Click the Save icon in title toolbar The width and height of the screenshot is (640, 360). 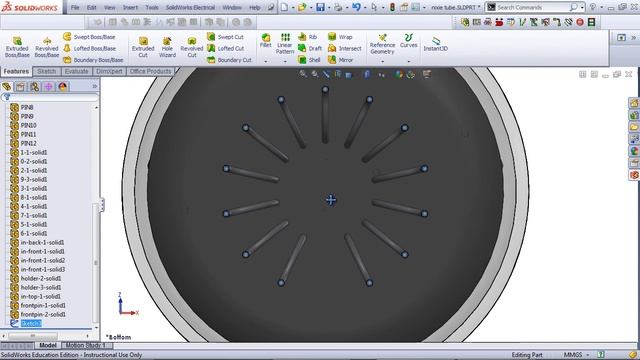[320, 7]
